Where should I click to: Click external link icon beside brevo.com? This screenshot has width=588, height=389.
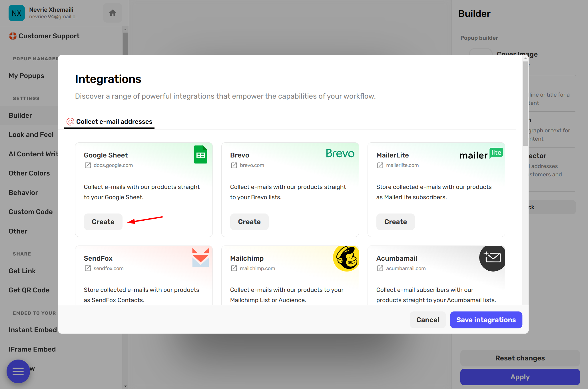point(234,165)
